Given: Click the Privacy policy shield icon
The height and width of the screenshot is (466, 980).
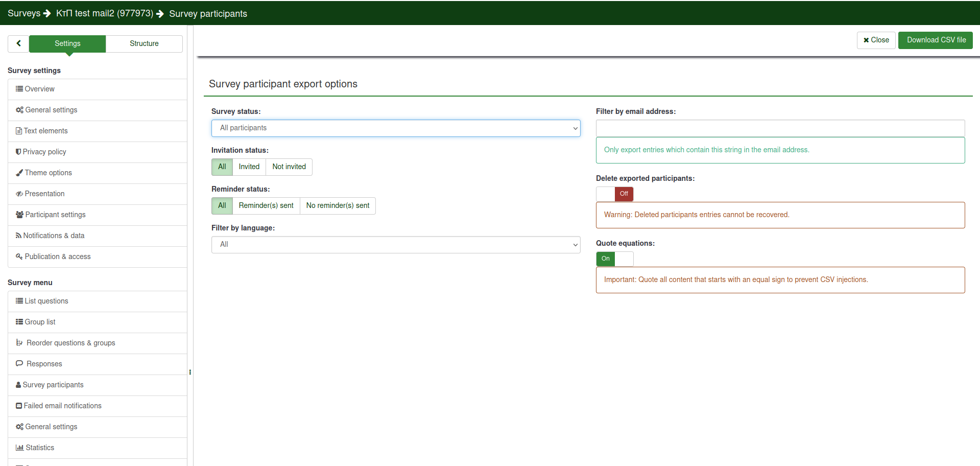Looking at the screenshot, I should pos(18,152).
